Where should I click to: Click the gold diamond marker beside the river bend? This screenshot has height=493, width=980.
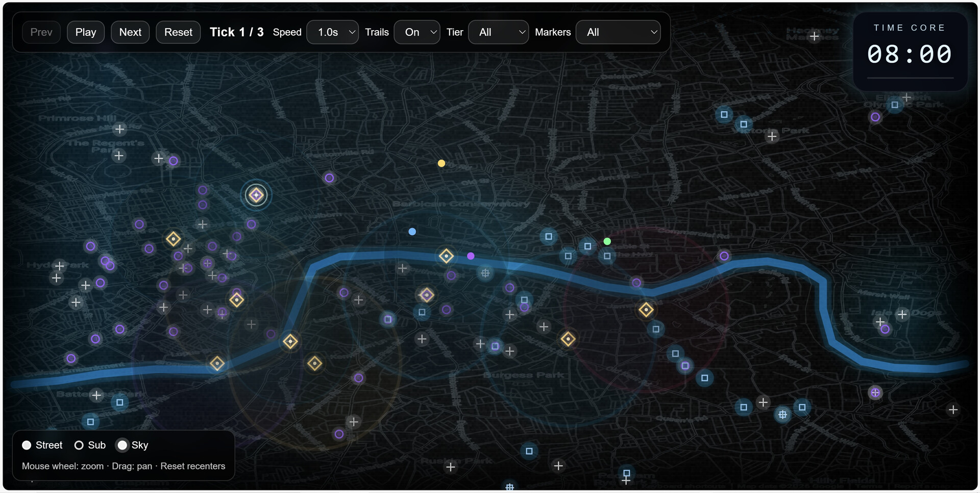coord(446,256)
